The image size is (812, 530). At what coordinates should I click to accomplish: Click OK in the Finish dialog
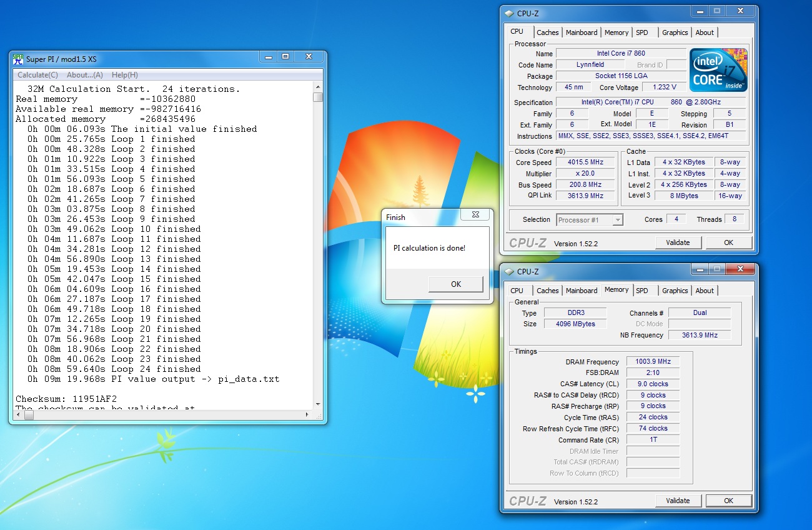(456, 284)
